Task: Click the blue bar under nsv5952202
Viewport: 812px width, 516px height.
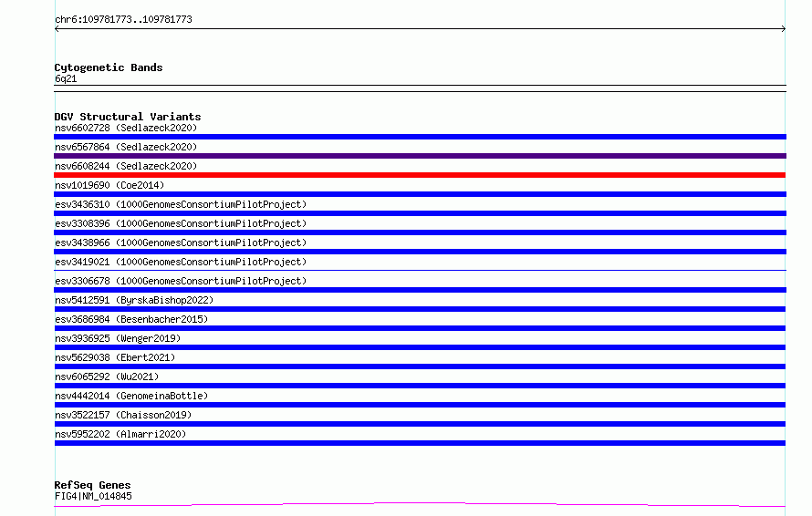Action: click(x=420, y=443)
